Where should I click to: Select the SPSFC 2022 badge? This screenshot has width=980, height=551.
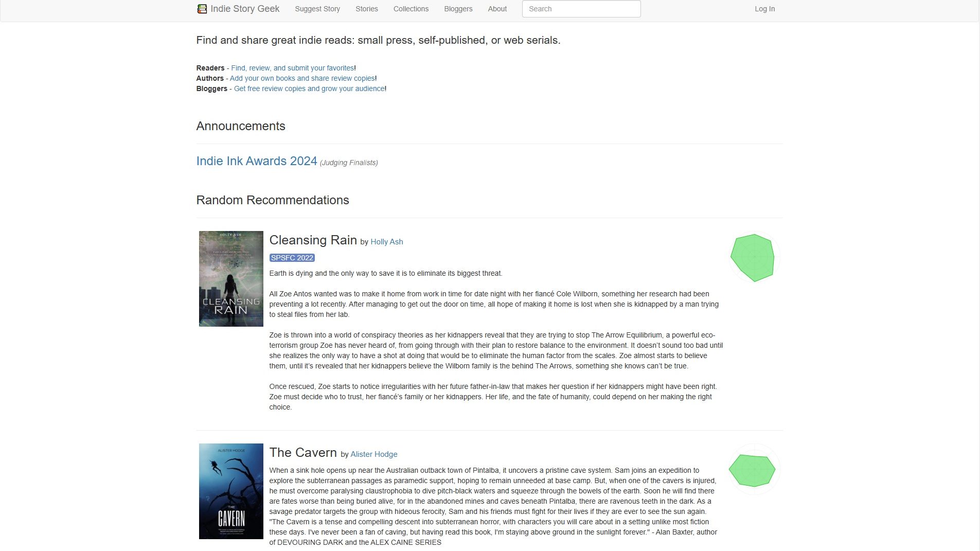tap(292, 258)
